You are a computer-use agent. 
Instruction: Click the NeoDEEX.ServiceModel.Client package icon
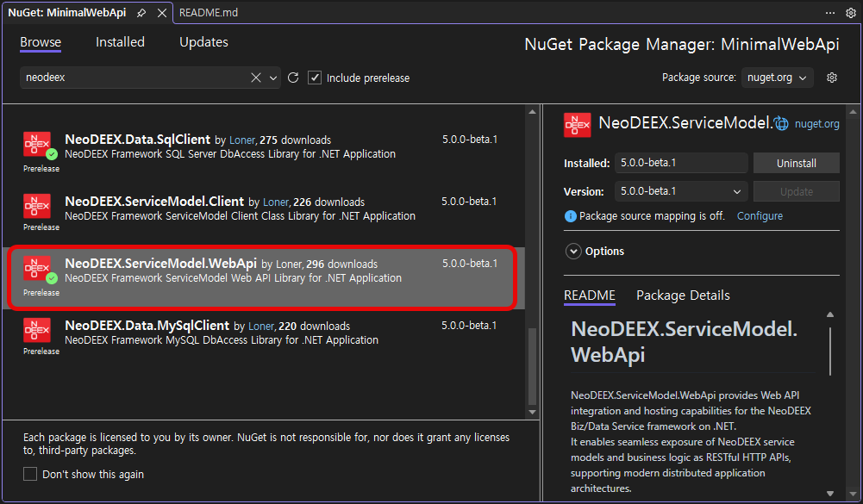tap(37, 206)
